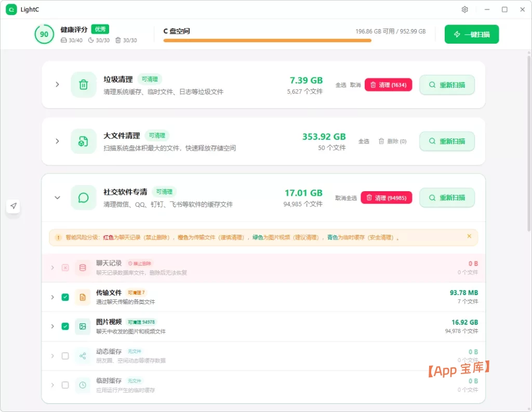Click the 无文件 tag on 动态缓存

click(135, 351)
